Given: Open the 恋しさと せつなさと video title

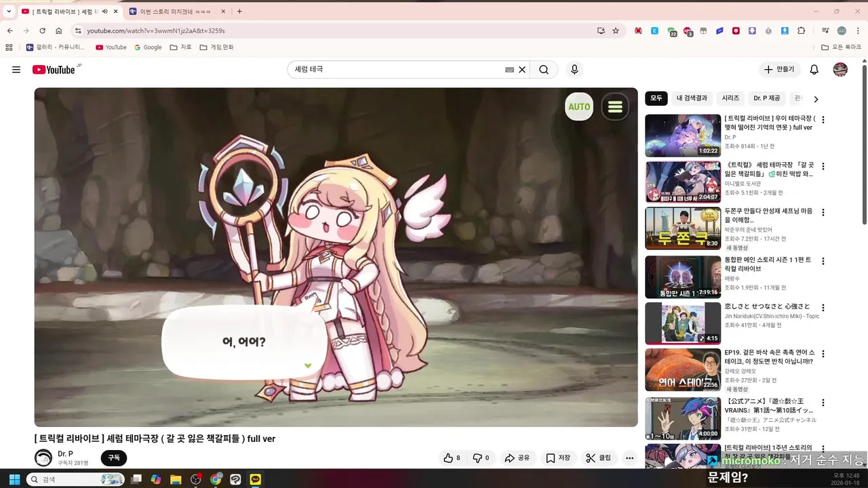Looking at the screenshot, I should tap(768, 306).
